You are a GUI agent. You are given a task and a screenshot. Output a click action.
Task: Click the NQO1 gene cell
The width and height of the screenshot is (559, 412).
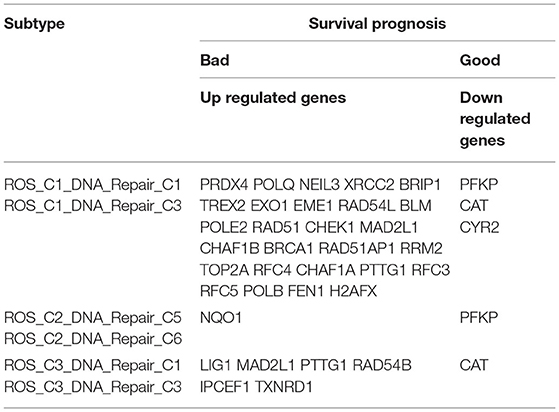(221, 317)
